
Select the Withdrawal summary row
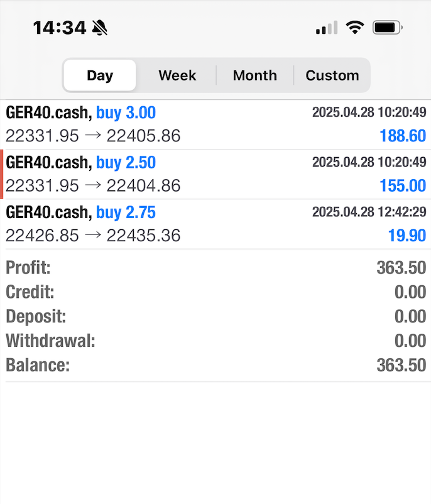[x=215, y=341]
